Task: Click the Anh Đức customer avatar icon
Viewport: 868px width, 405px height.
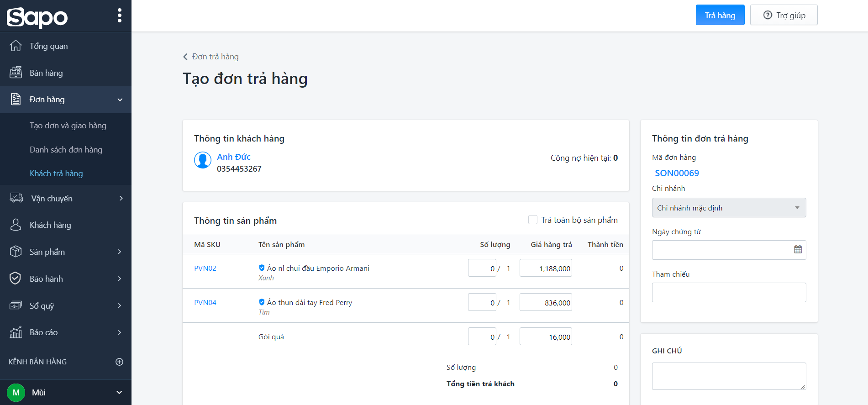Action: (203, 160)
